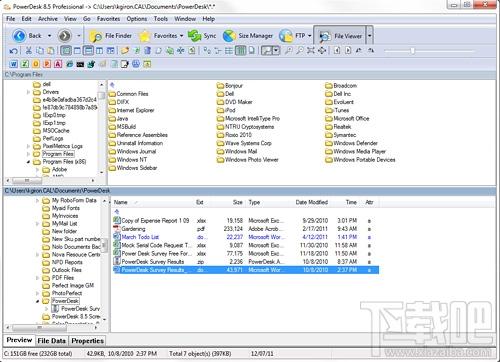Image resolution: width=500 pixels, height=362 pixels.
Task: Click the previous page viewer icon
Action: tap(337, 51)
